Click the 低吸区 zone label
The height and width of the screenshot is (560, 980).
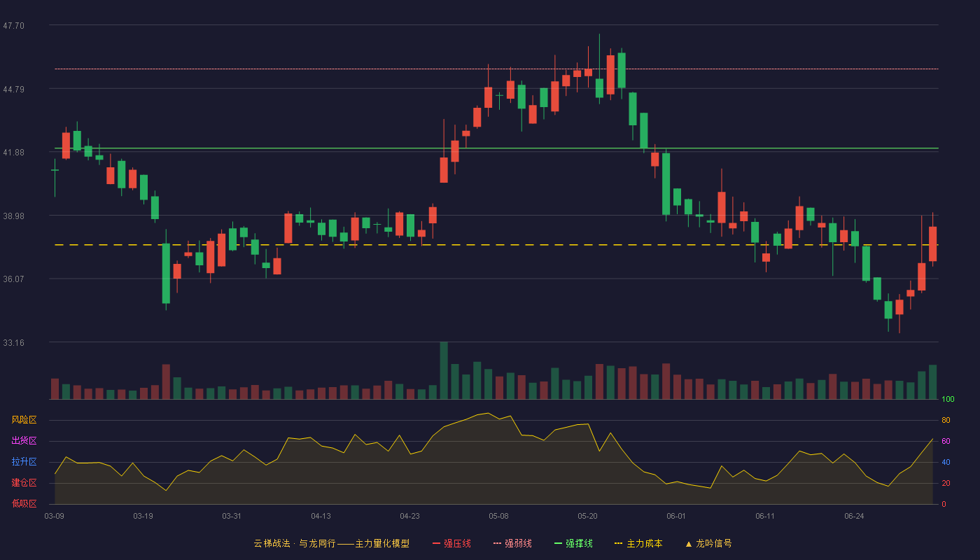tap(24, 503)
